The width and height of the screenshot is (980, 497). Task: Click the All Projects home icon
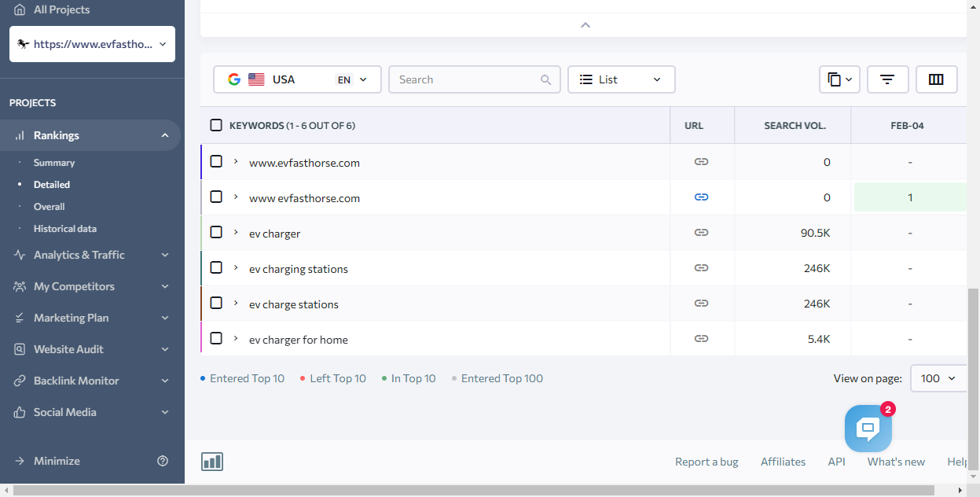click(20, 9)
